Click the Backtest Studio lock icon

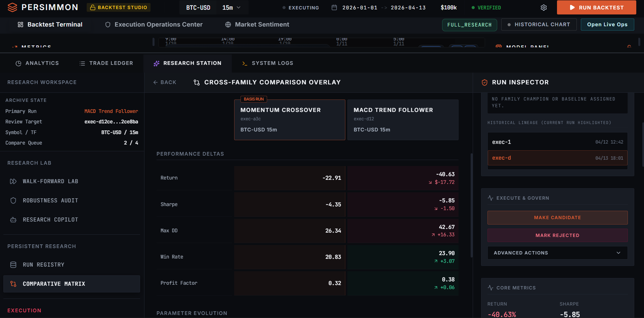pos(93,7)
